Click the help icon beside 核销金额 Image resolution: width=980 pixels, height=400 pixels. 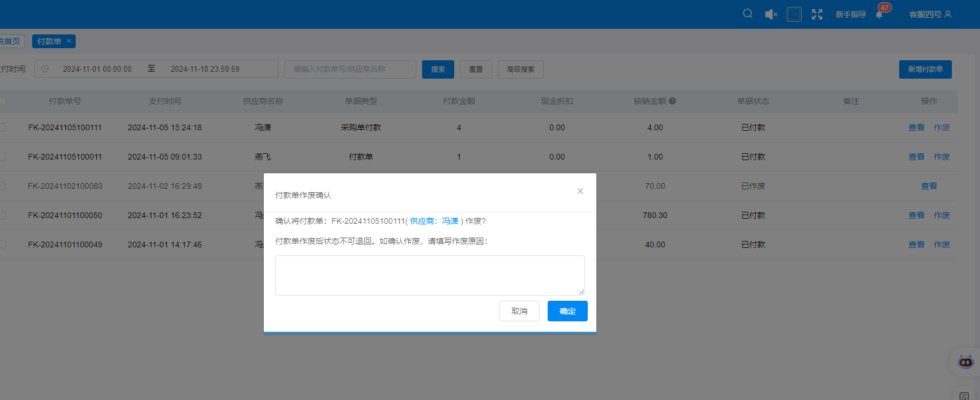673,101
